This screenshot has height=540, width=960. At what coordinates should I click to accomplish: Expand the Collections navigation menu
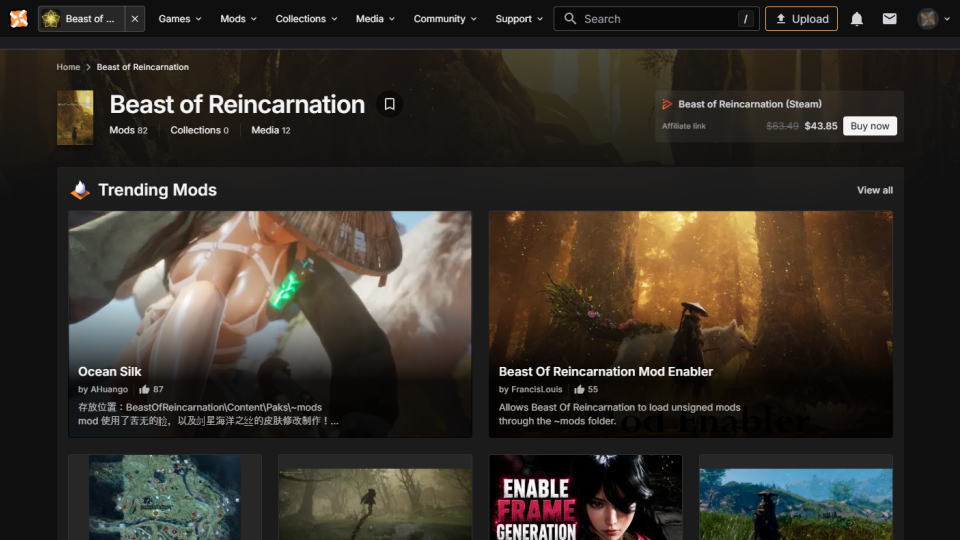306,19
